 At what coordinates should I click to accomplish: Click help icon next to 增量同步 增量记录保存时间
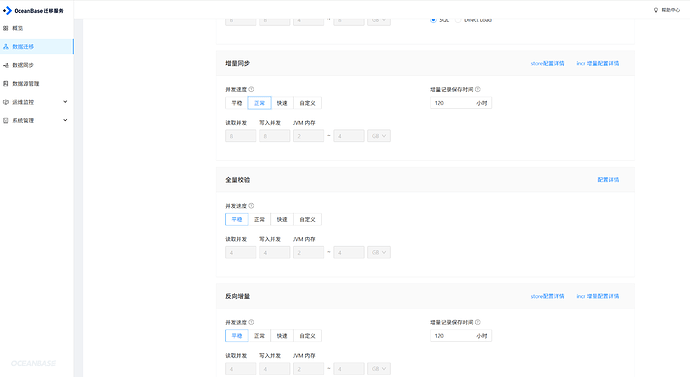tap(478, 89)
